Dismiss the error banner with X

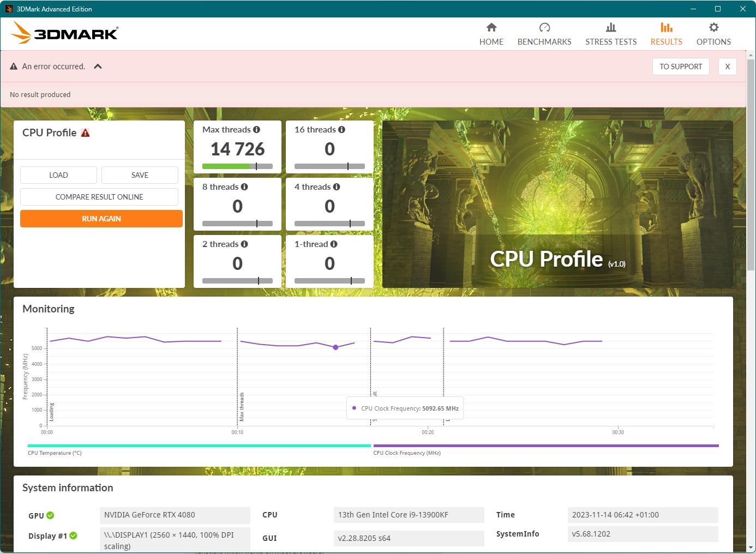click(727, 67)
